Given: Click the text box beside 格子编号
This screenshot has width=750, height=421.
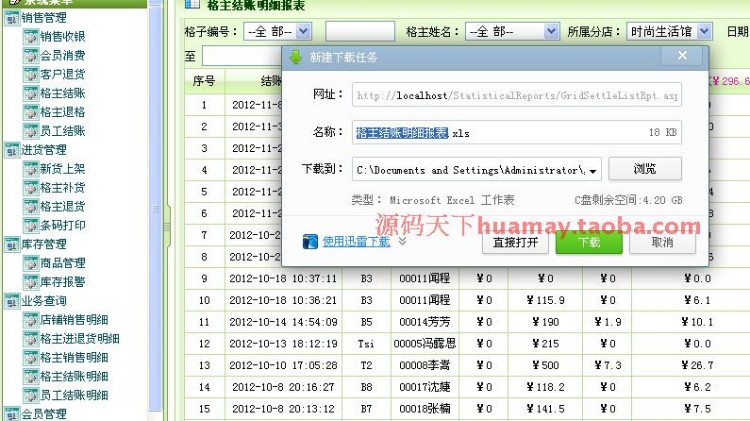Looking at the screenshot, I should (x=360, y=32).
